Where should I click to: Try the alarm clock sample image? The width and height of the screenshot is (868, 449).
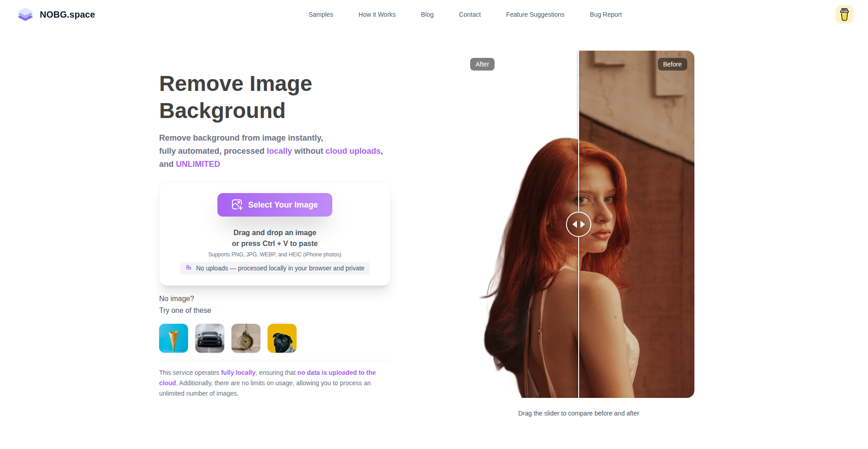(246, 338)
